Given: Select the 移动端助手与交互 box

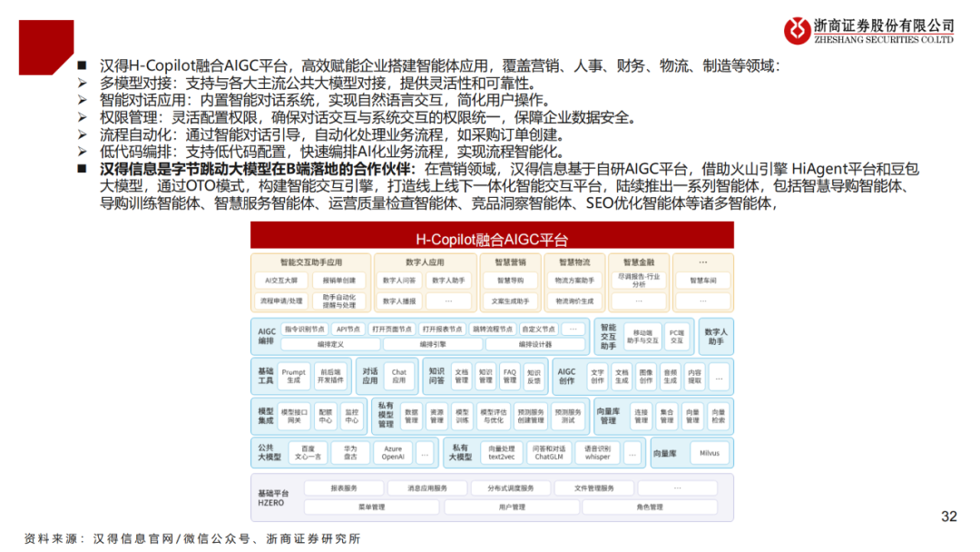Looking at the screenshot, I should tap(642, 337).
